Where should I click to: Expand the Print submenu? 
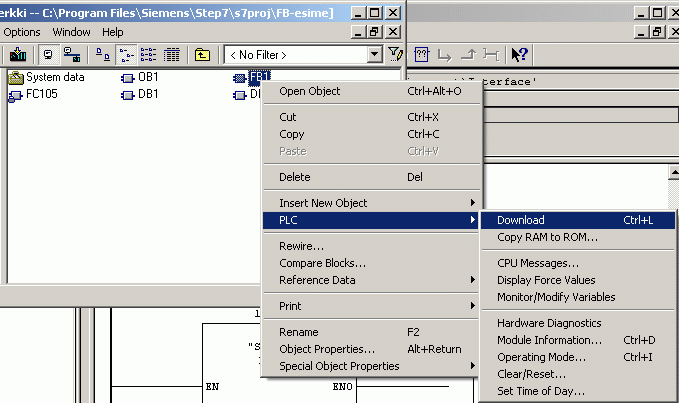click(x=371, y=306)
